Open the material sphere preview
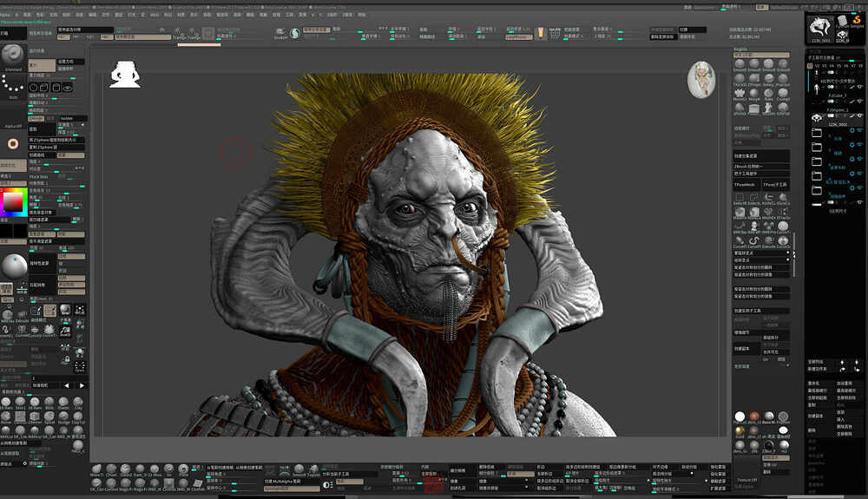Screen dimensions: 868x499 pyautogui.click(x=14, y=266)
